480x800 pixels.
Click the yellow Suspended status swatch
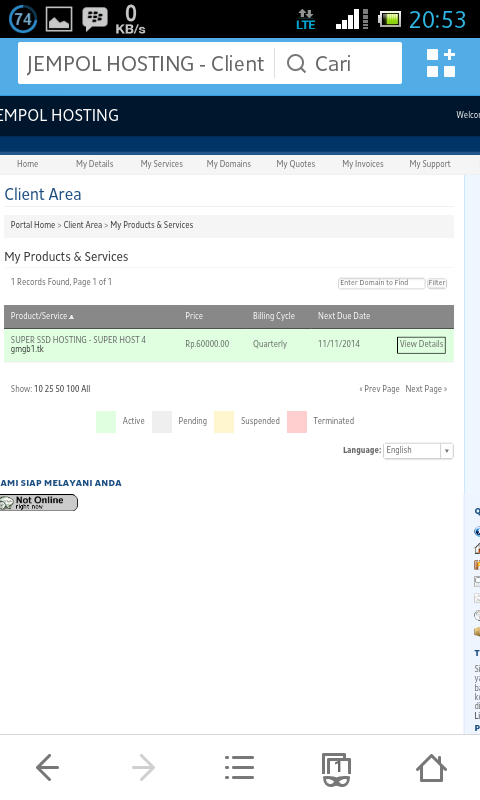[224, 421]
